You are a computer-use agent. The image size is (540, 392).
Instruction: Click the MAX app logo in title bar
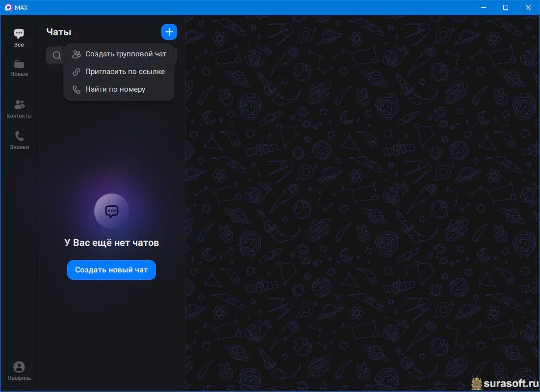point(8,7)
